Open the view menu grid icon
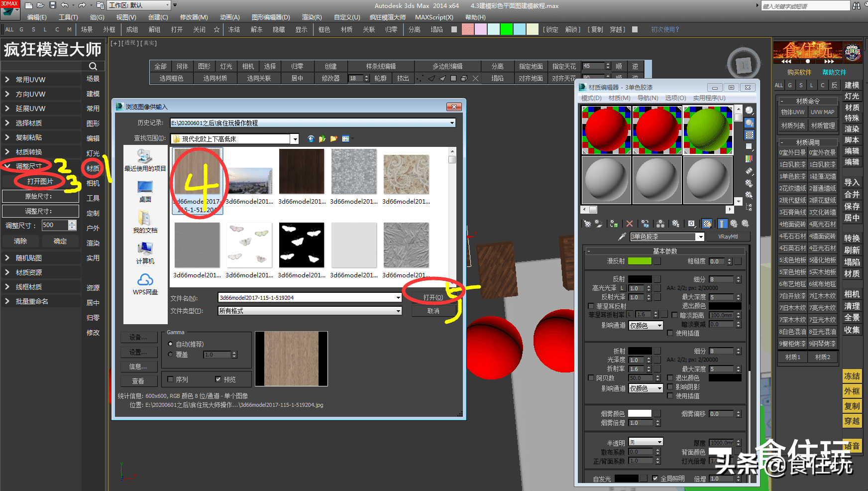The width and height of the screenshot is (868, 491). tap(346, 139)
